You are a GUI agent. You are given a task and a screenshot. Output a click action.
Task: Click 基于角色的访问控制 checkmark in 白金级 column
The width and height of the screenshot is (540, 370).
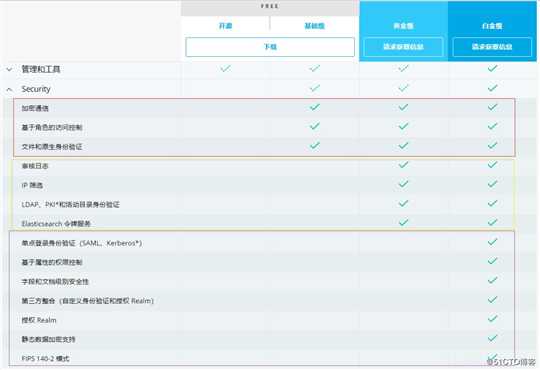[492, 126]
